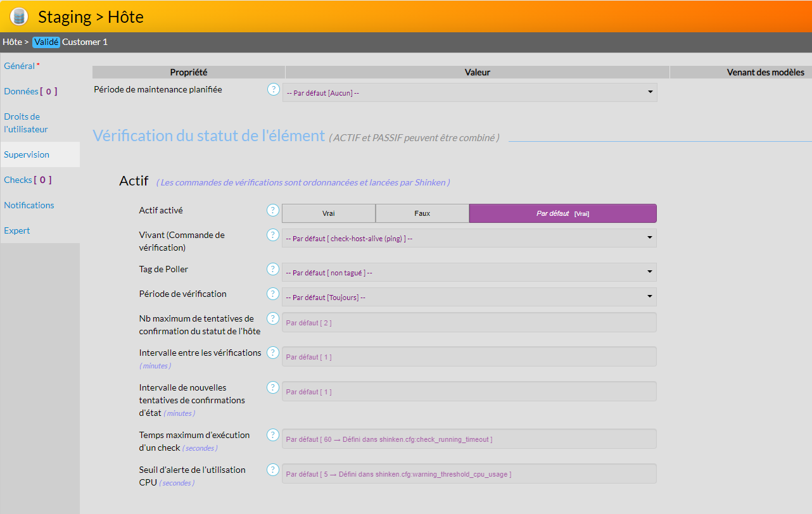Click the Staging database logo icon
Screen dimensions: 812x514
tap(19, 16)
